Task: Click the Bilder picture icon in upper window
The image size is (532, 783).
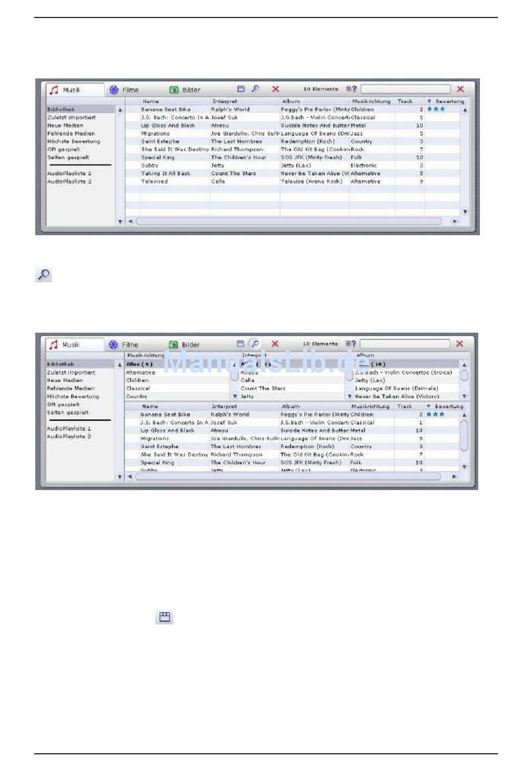Action: tap(174, 90)
